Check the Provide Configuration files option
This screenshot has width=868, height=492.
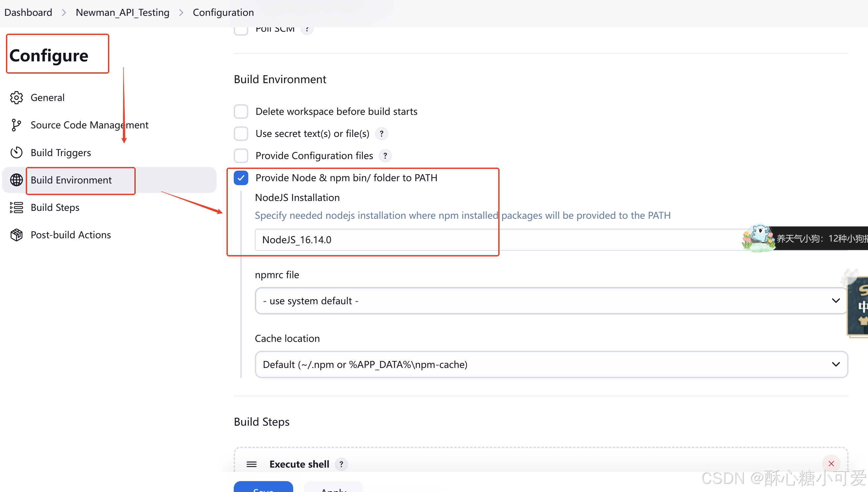point(241,155)
